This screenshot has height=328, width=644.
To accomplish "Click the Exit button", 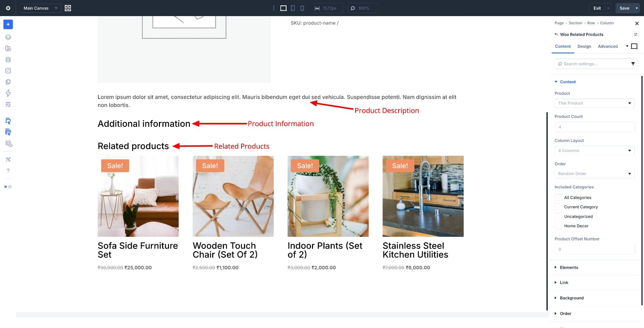I will click(x=596, y=8).
